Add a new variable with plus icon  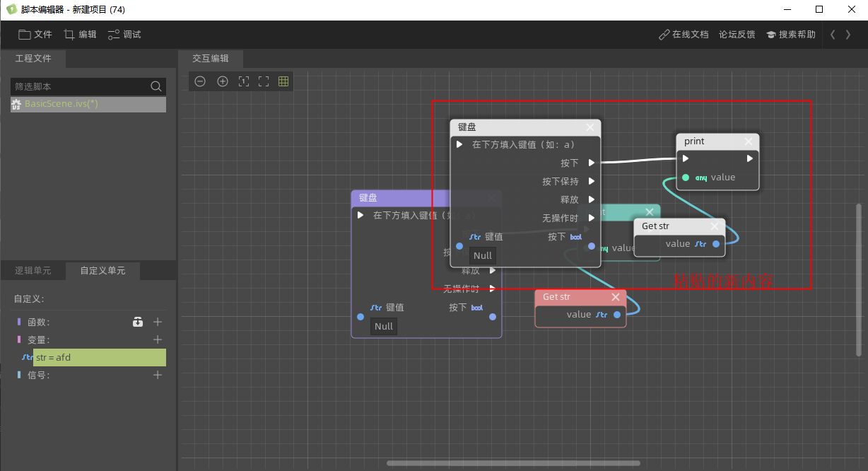click(158, 339)
